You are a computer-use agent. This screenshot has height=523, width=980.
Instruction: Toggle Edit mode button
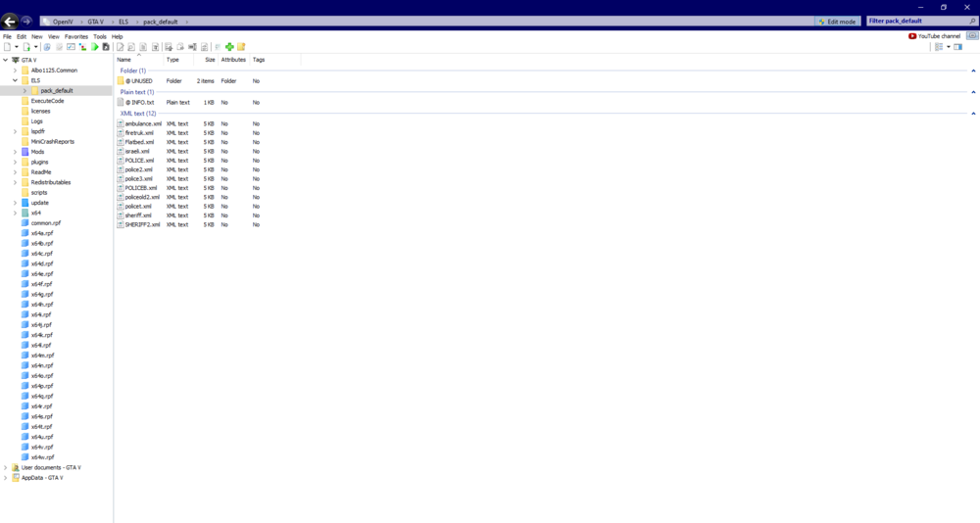coord(838,22)
